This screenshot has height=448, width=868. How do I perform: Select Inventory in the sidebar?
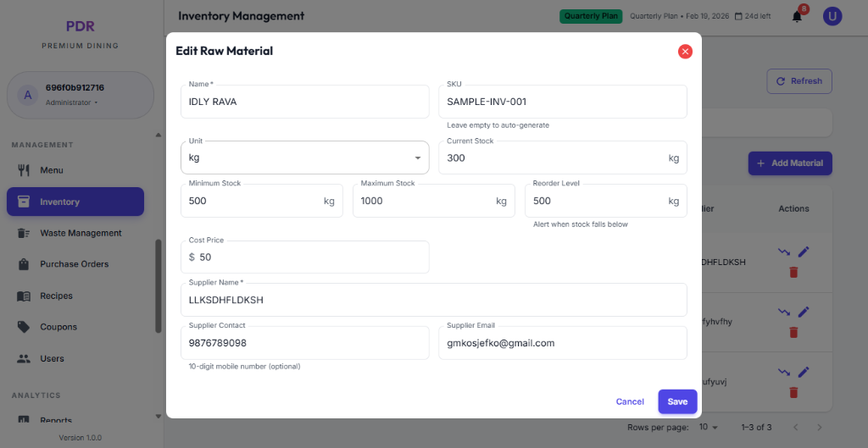tap(75, 202)
